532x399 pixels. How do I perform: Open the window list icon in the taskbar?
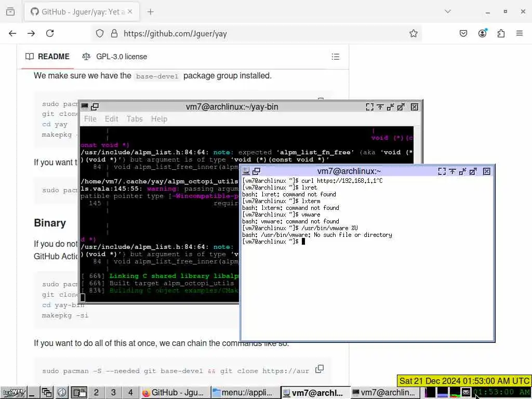(x=46, y=393)
